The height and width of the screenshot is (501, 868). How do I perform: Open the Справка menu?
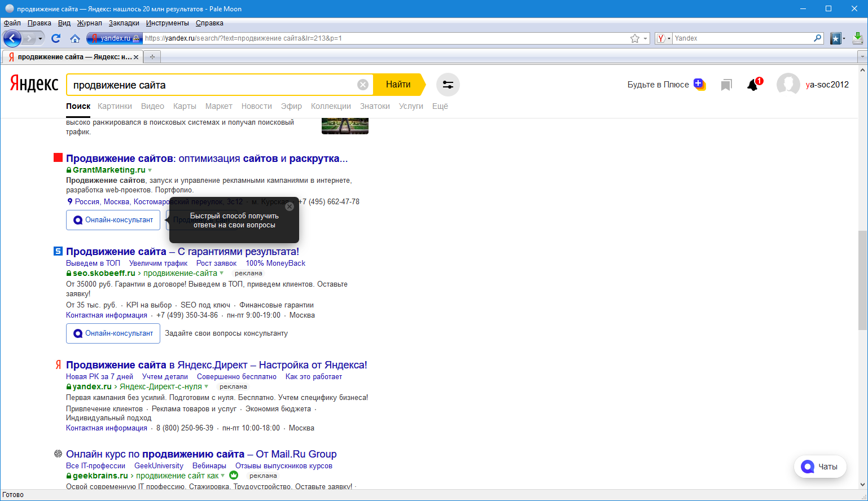[209, 23]
